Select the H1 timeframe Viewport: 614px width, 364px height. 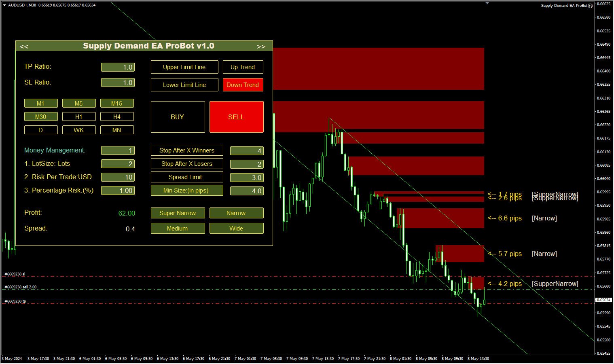[x=79, y=117]
